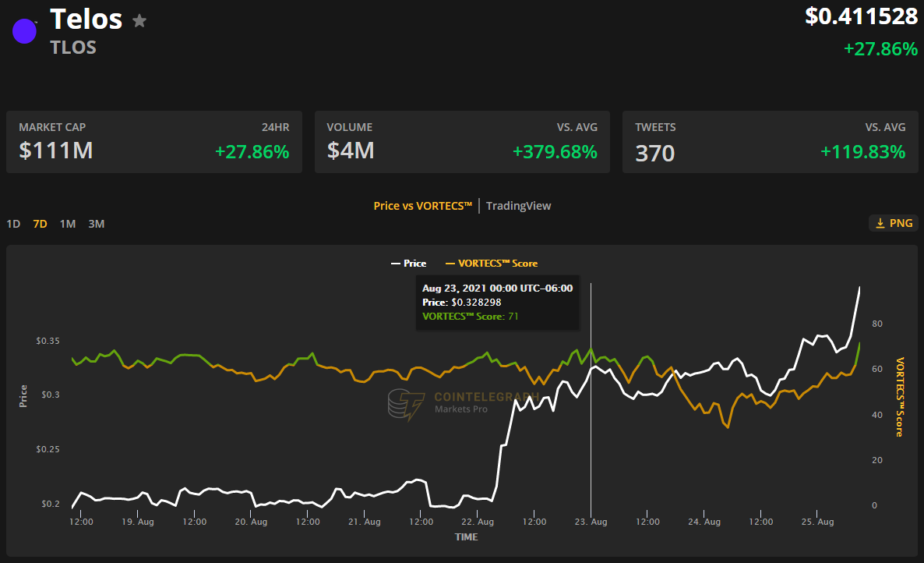The height and width of the screenshot is (563, 924).
Task: Click the favorite star next to Telos
Action: pos(139,21)
